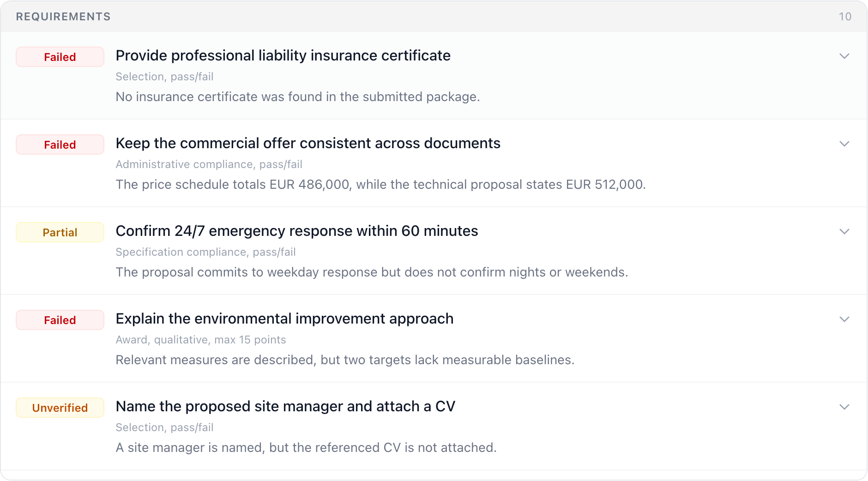Viewport: 868px width, 481px height.
Task: Select 'two targets lack measurable baselines' note
Action: (345, 360)
